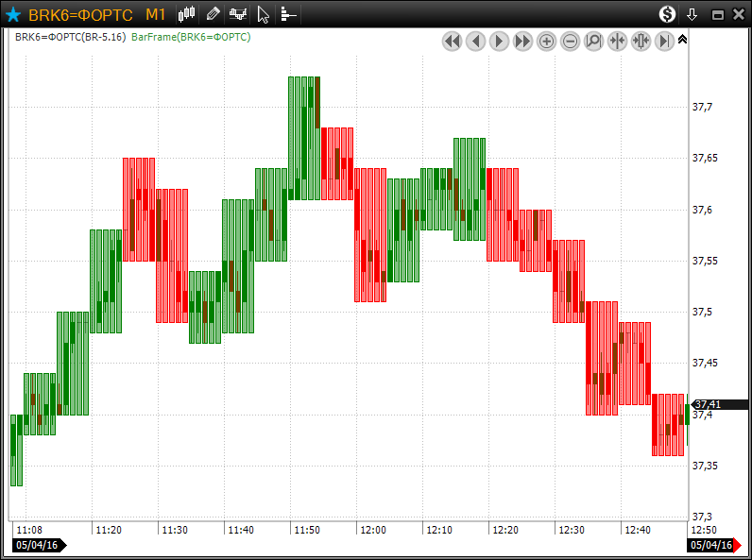Step chart forward with single right arrow
Screen dimensions: 752x560
[499, 41]
